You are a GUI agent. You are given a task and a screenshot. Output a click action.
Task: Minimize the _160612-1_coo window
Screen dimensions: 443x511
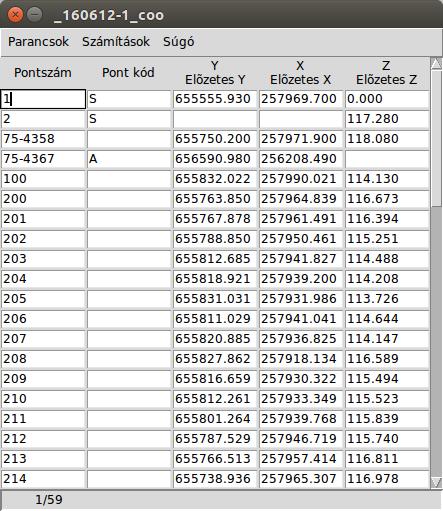pyautogui.click(x=34, y=14)
